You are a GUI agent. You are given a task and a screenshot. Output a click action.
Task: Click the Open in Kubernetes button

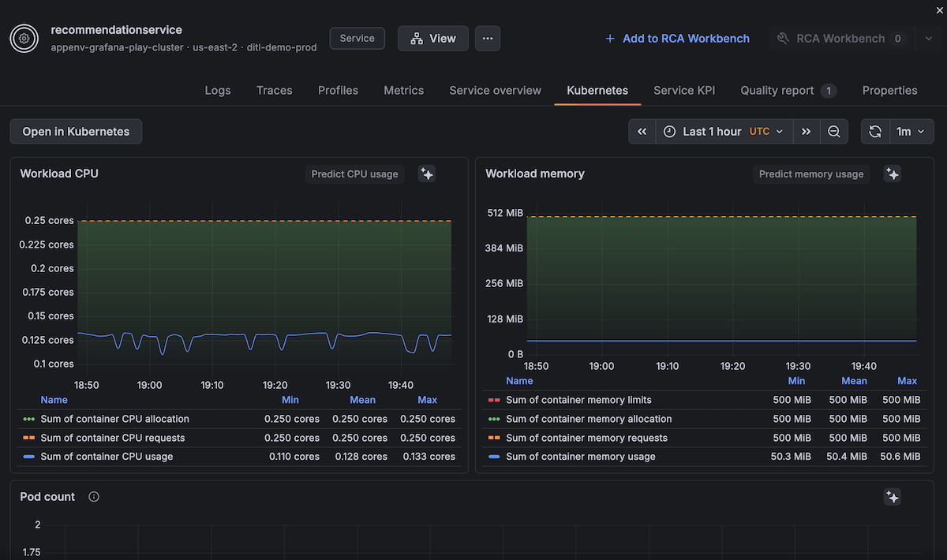(76, 131)
